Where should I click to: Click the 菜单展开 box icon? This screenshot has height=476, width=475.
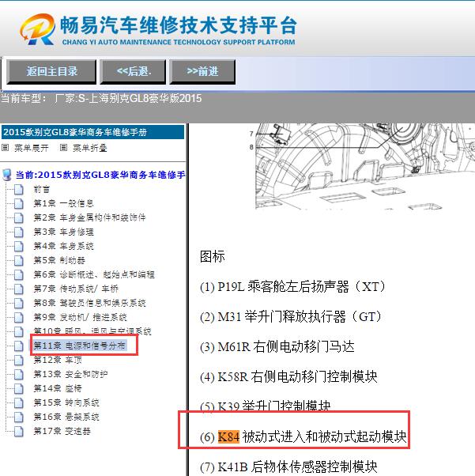[6, 148]
